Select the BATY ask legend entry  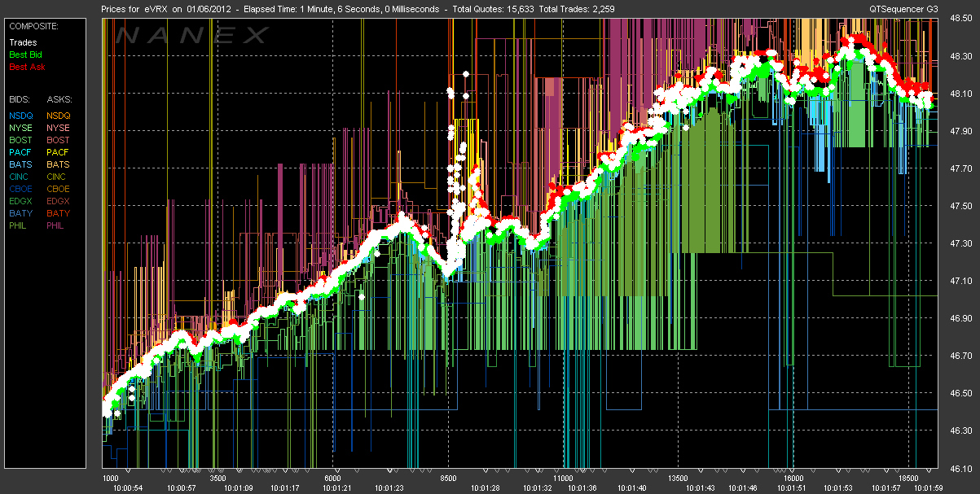pyautogui.click(x=59, y=213)
